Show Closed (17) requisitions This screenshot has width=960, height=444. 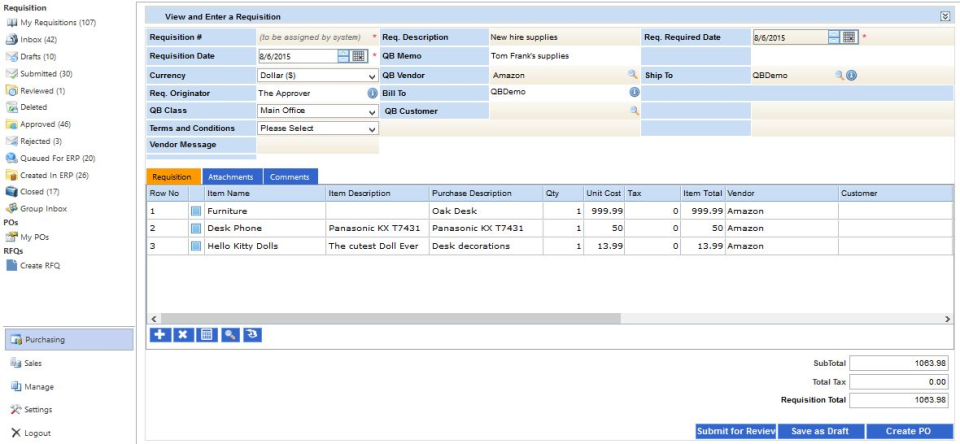coord(32,192)
